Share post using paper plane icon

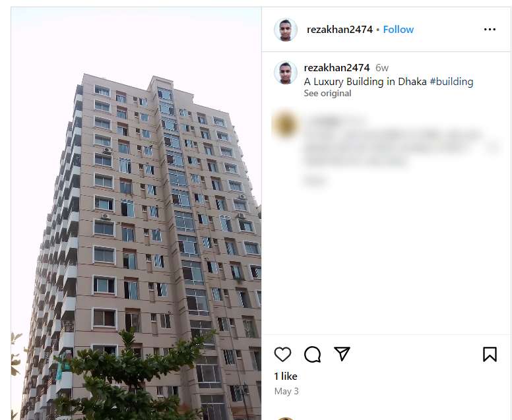342,354
